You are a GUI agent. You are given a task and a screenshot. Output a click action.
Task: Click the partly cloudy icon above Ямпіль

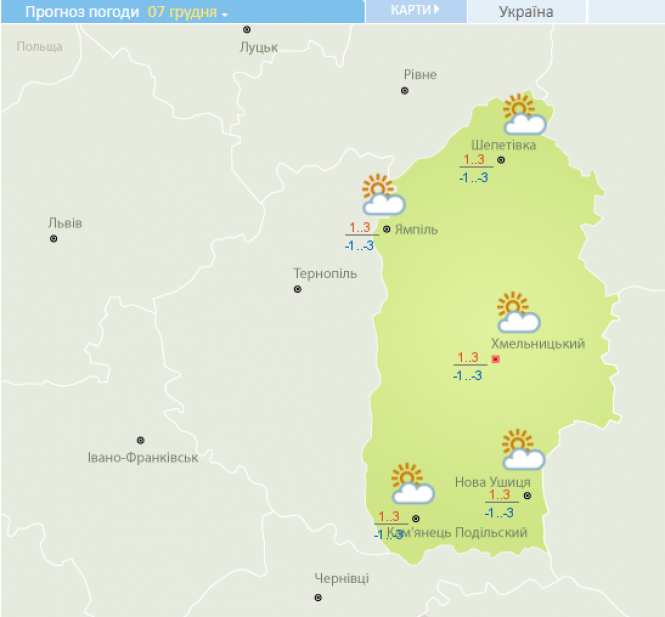pos(382,196)
